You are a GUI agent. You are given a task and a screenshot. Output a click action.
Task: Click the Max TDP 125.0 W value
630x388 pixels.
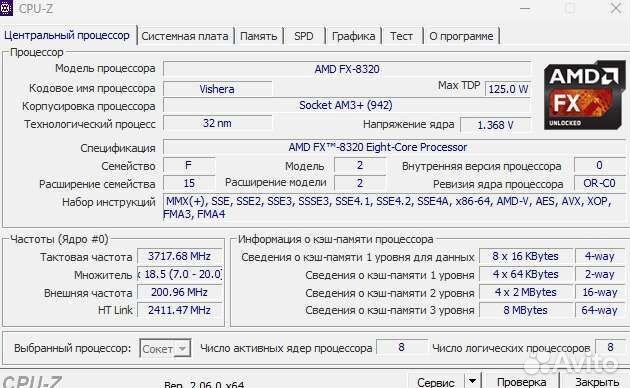(508, 89)
